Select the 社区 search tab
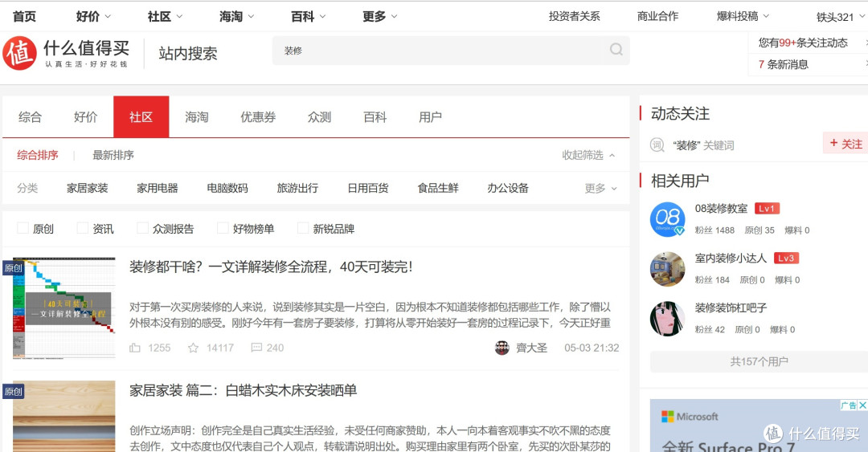Screen dimensions: 868x452 [x=141, y=116]
